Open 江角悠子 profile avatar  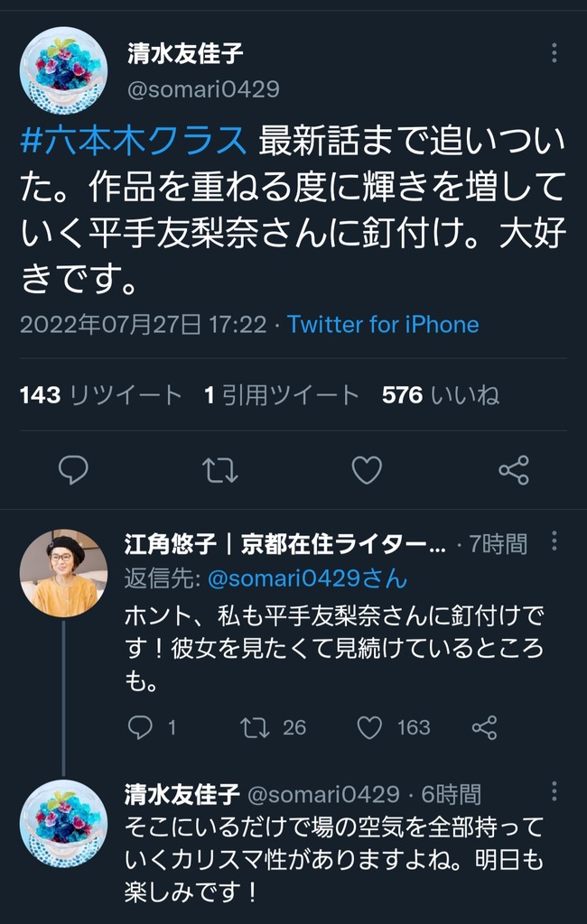(x=64, y=573)
